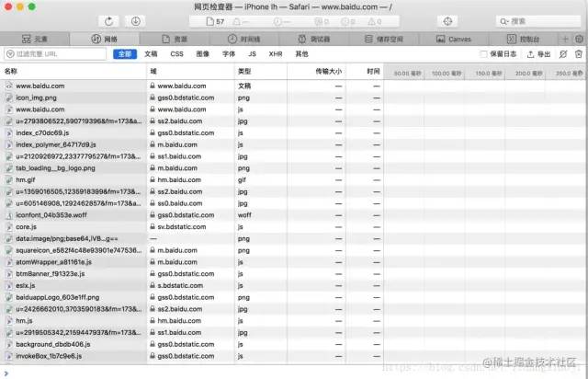Switch to the 储存空间 tab
The height and width of the screenshot is (379, 588).
pyautogui.click(x=384, y=39)
